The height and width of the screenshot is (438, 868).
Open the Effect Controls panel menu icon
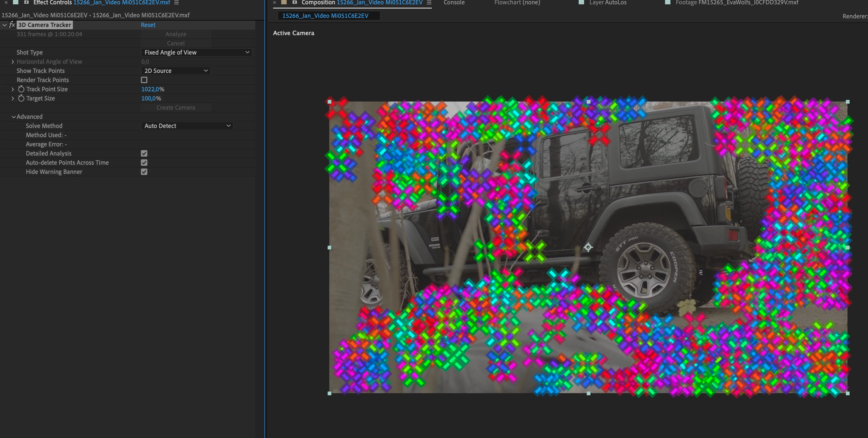(x=176, y=3)
